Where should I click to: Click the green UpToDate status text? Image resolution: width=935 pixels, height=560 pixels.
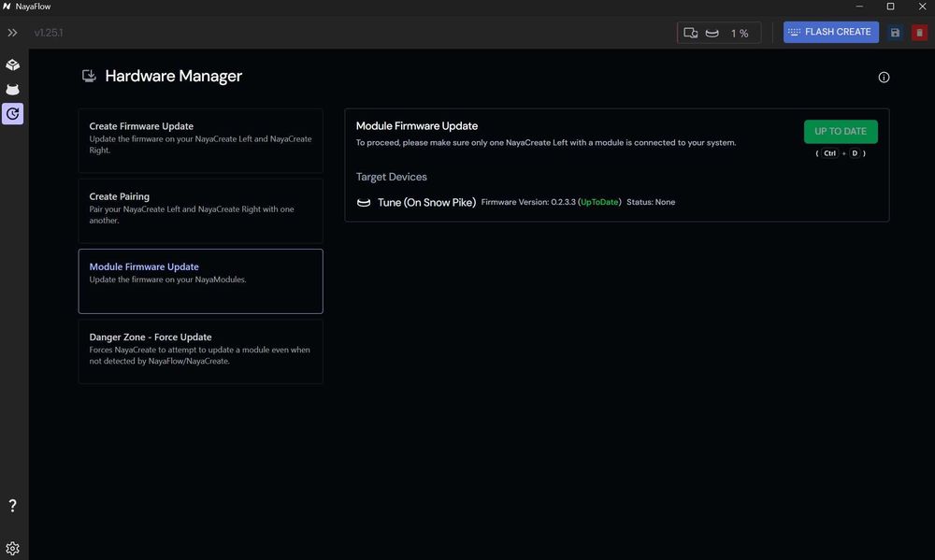pyautogui.click(x=599, y=202)
